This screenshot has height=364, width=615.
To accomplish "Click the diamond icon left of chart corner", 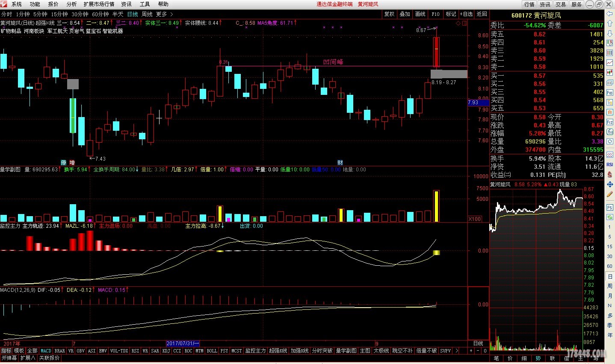I will 458,23.
